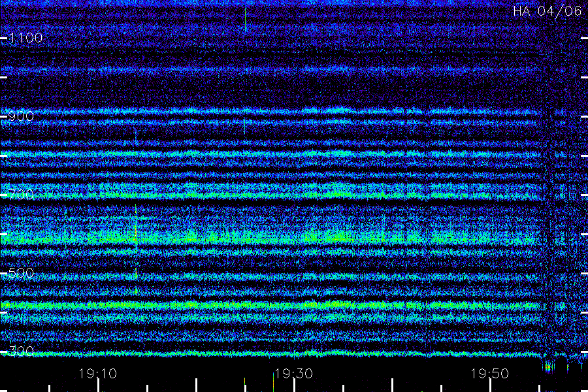Screen dimensions: 588x392
Task: Click the 300 frequency axis label
Action: coord(21,351)
